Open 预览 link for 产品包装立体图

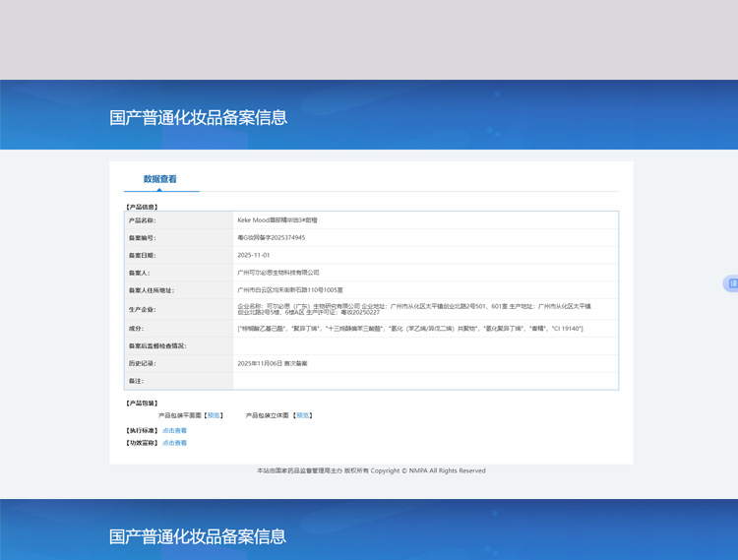[303, 415]
